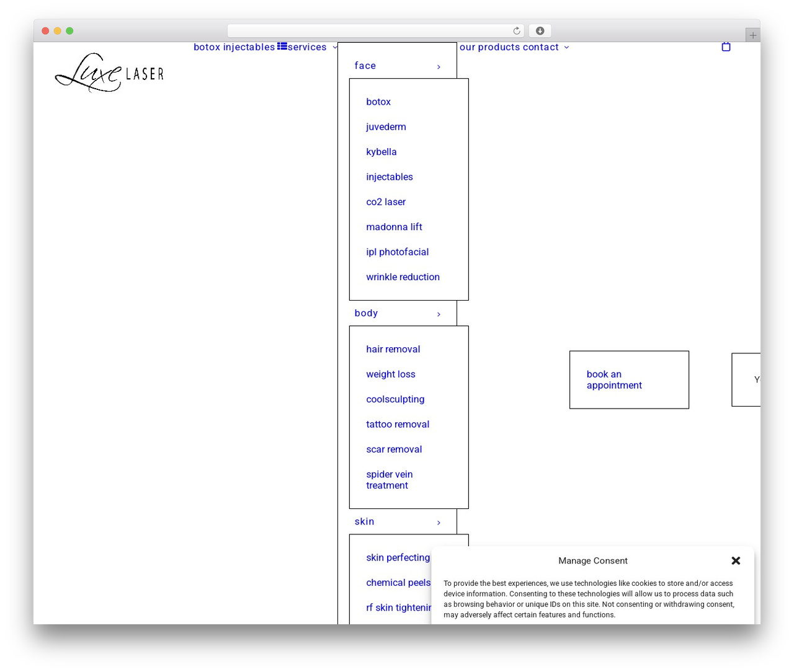The image size is (794, 672).
Task: Open the kybella link
Action: [381, 152]
